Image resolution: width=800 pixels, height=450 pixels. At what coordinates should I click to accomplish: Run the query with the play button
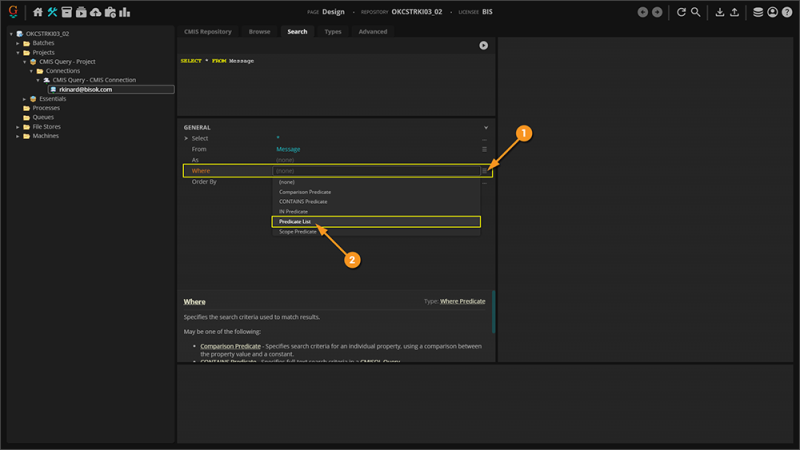[x=484, y=45]
